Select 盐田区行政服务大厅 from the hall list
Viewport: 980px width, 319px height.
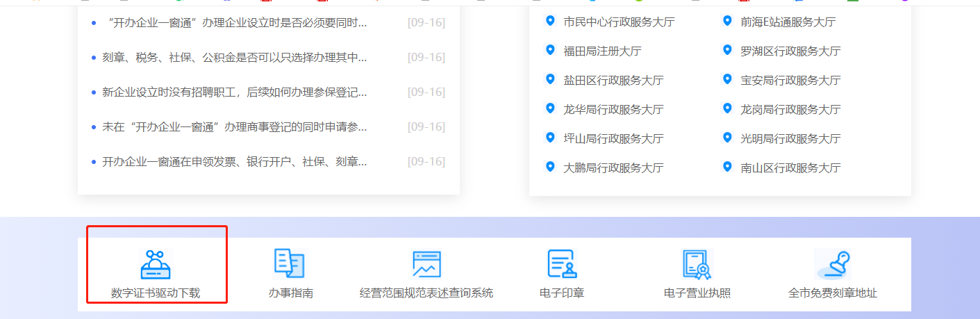[613, 80]
